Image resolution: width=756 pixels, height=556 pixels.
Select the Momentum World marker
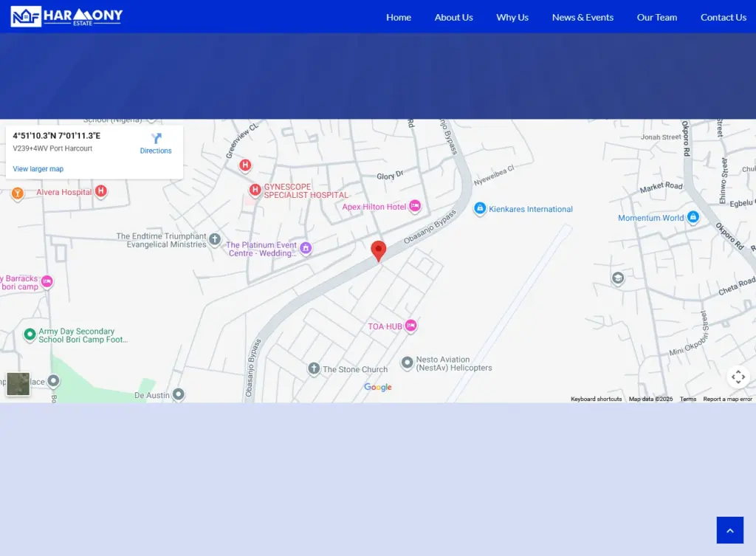[x=693, y=217]
